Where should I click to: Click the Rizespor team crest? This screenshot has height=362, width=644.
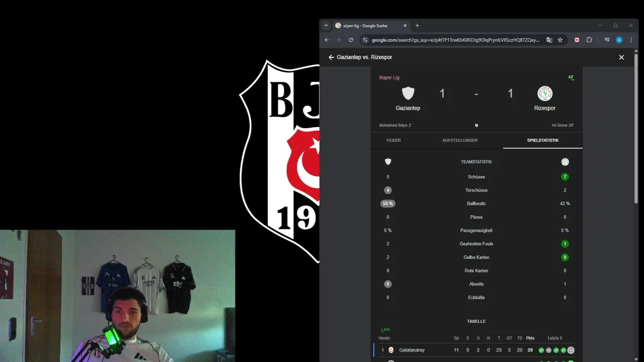(545, 94)
